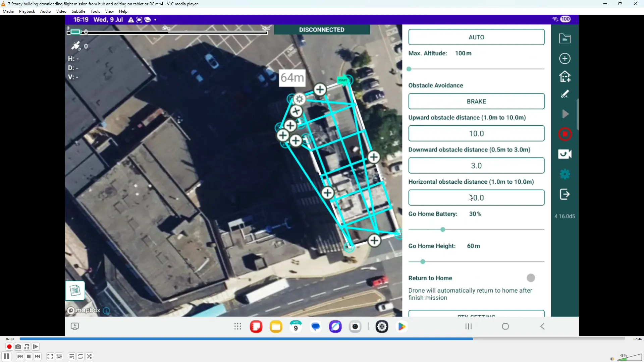Click the camera flip icon
The image size is (644, 362).
pyautogui.click(x=565, y=154)
